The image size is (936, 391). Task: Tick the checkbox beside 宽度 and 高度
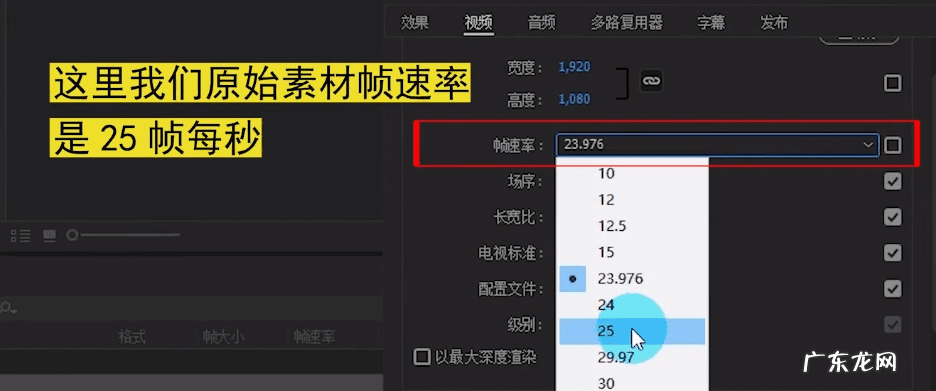coord(892,83)
